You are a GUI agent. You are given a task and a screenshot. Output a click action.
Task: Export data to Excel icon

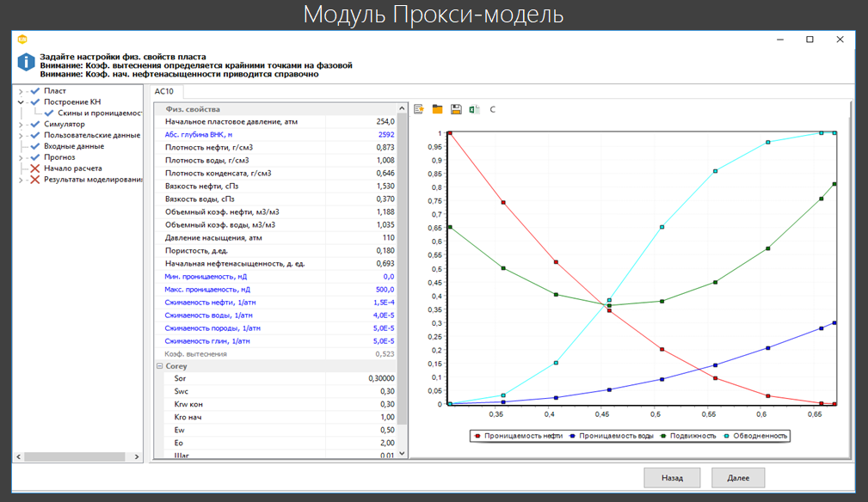tap(474, 109)
